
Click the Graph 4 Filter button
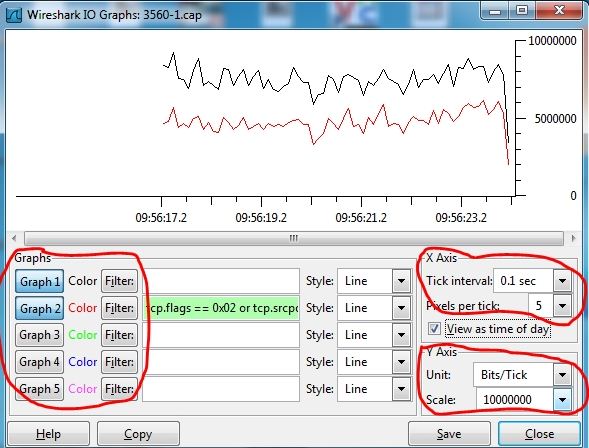(x=119, y=362)
